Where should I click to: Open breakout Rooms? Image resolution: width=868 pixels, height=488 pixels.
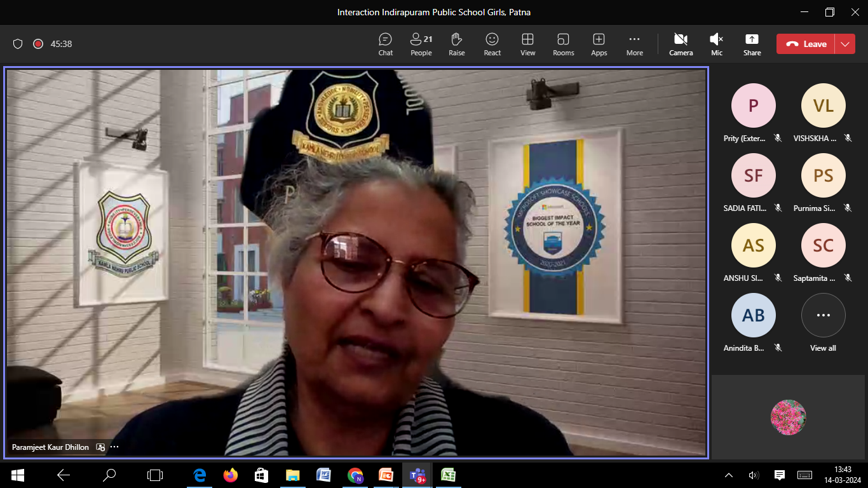coord(563,44)
